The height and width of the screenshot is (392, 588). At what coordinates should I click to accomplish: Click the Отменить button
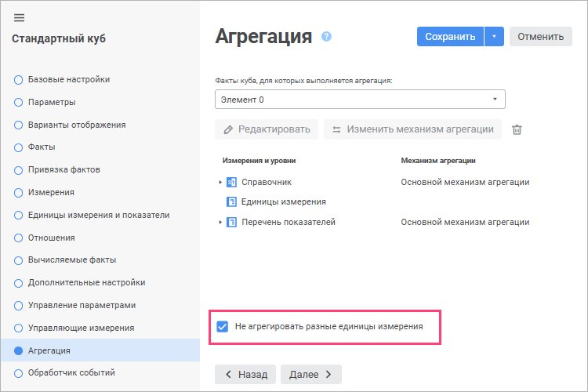point(540,36)
